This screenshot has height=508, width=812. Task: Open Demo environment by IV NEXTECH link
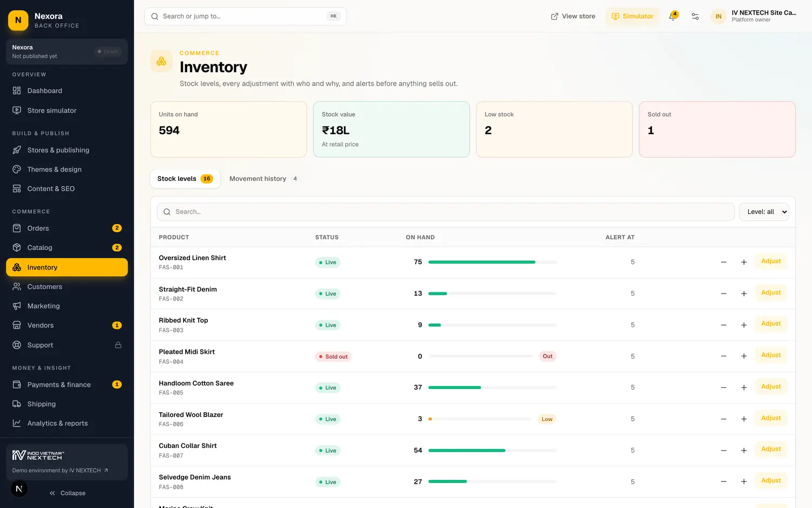point(60,471)
